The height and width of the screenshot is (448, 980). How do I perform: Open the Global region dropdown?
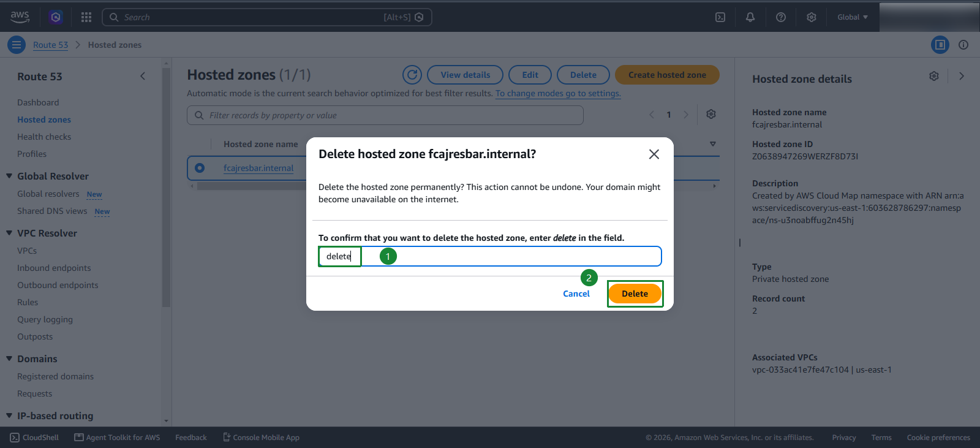coord(853,17)
